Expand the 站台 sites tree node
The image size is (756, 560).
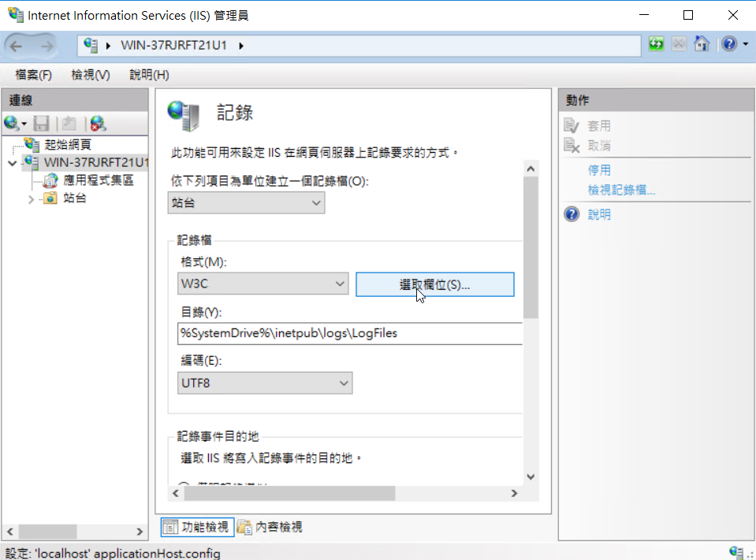(32, 198)
